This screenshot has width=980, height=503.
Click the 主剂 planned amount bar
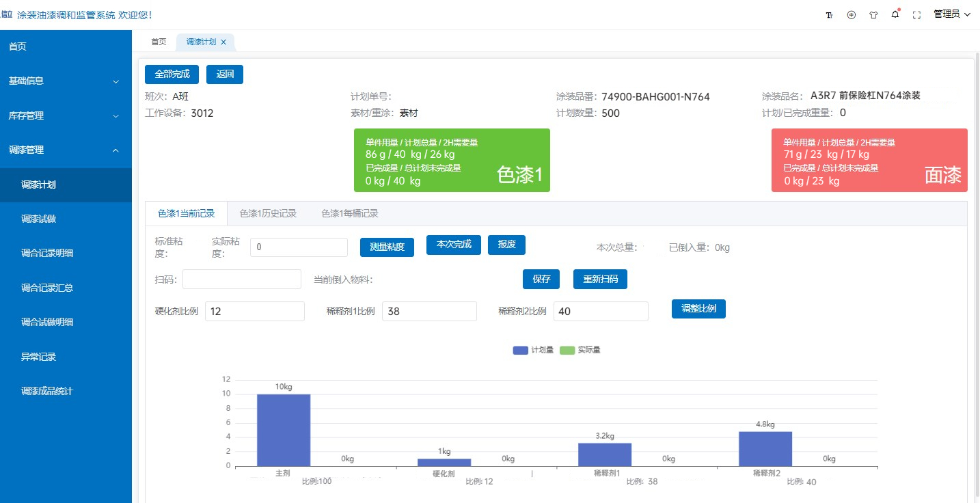[x=283, y=430]
